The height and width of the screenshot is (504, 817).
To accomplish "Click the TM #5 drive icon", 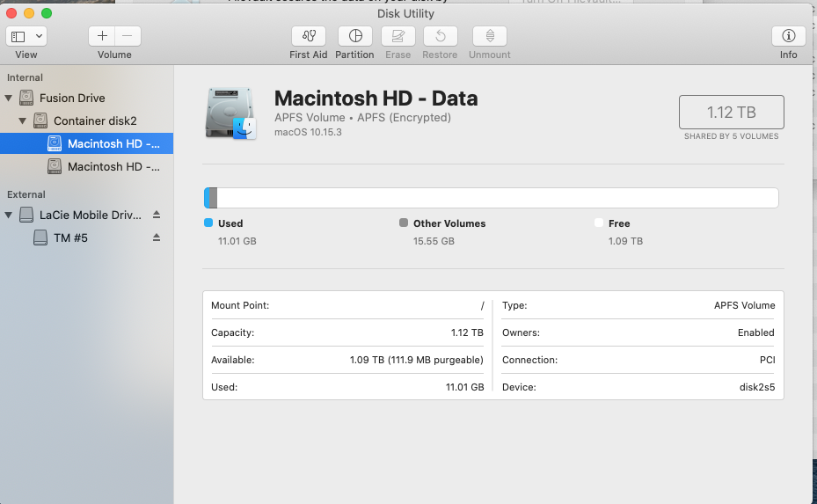I will coord(40,237).
